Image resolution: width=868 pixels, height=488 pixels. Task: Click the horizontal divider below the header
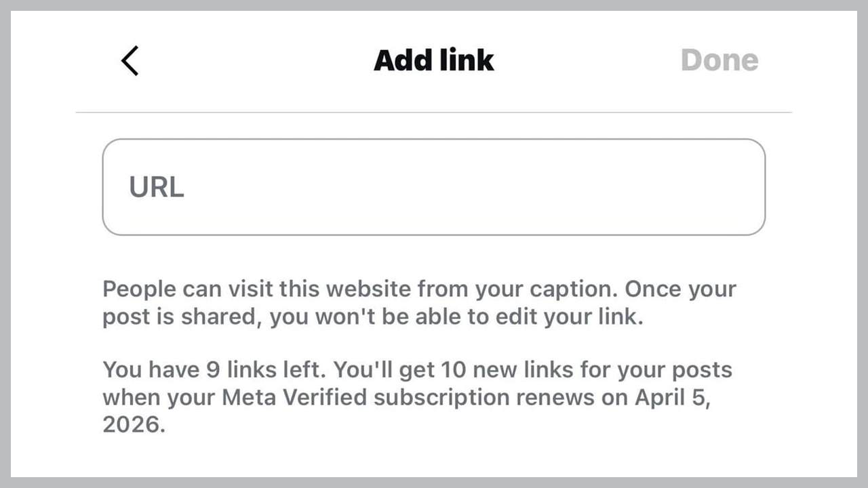434,112
